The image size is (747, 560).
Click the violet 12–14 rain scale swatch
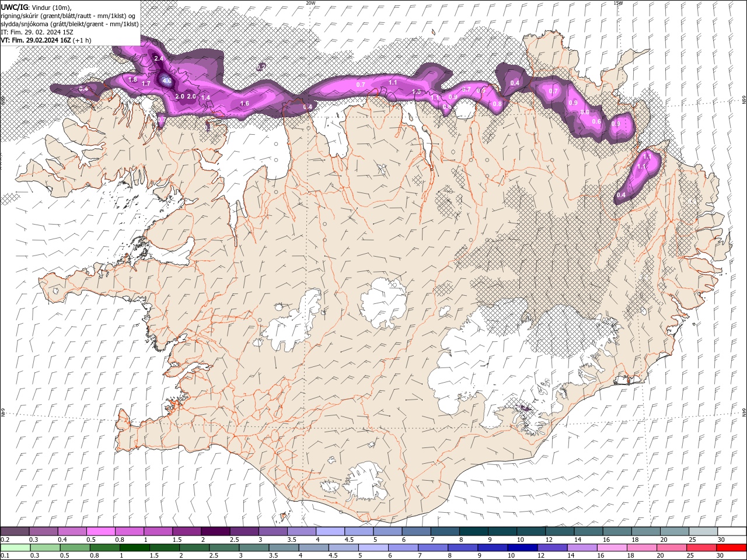[552, 548]
